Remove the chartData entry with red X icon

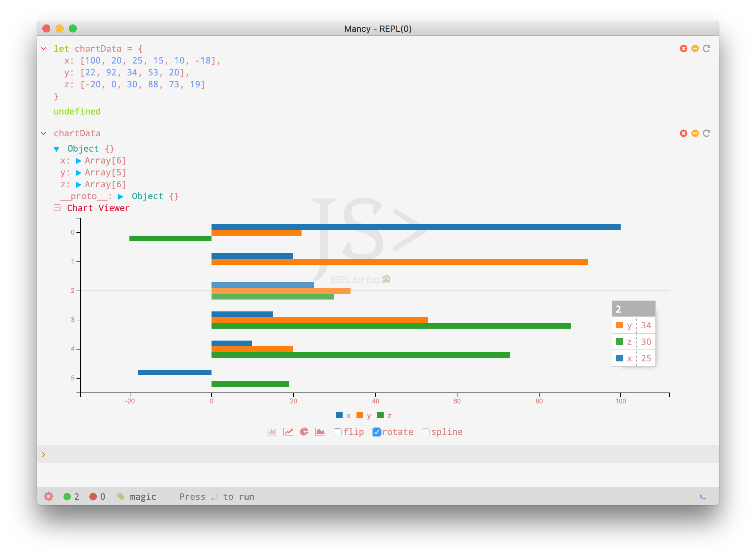point(684,133)
